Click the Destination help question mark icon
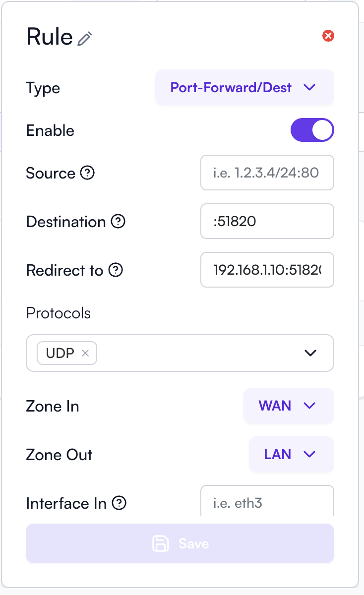The height and width of the screenshot is (595, 364). tap(118, 221)
